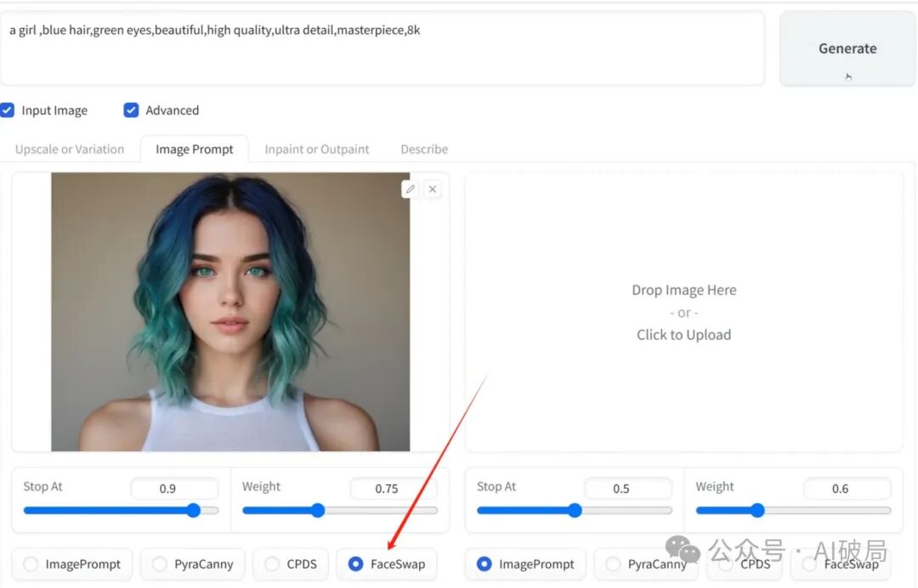Click the blue-haired girl image preview
Image resolution: width=918 pixels, height=588 pixels.
(230, 312)
